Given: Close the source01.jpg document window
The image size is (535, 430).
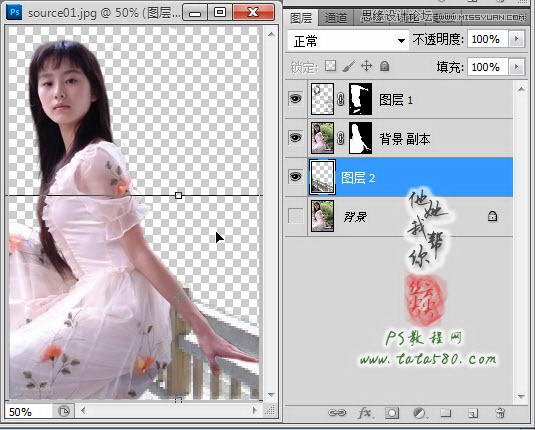Looking at the screenshot, I should (254, 12).
